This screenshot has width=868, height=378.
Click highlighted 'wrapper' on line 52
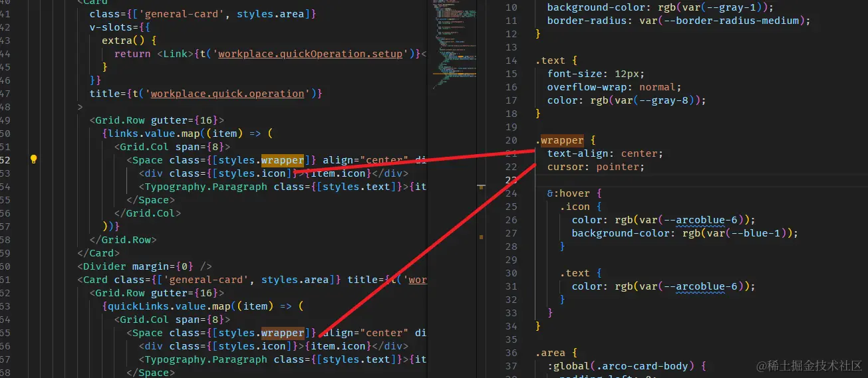coord(283,160)
